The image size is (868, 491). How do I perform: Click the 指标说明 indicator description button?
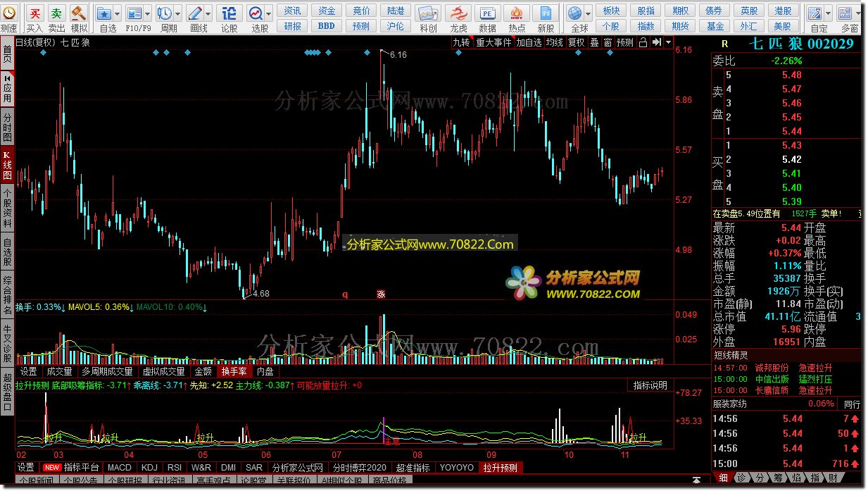click(650, 385)
